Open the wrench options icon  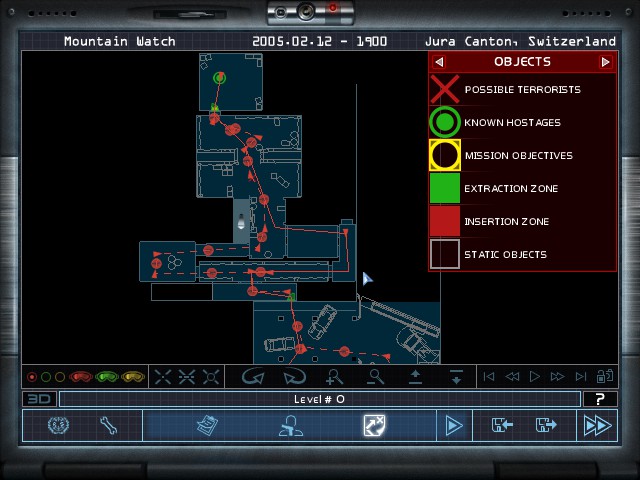tap(108, 425)
